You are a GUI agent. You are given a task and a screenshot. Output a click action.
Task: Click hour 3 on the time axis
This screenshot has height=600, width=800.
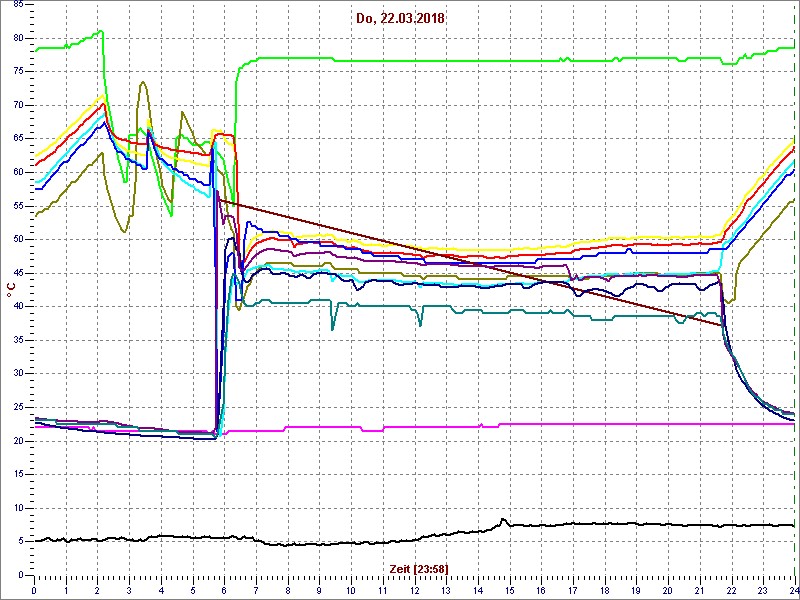point(130,589)
